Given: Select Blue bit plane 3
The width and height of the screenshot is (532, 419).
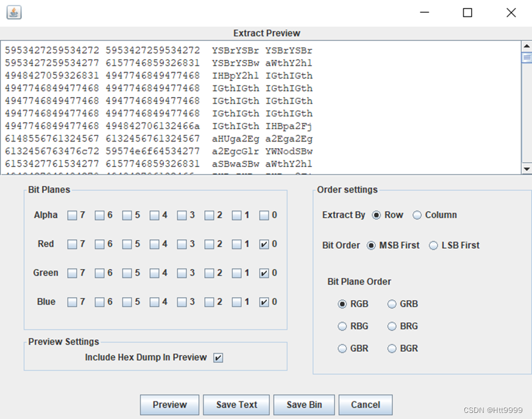Looking at the screenshot, I should (x=182, y=302).
